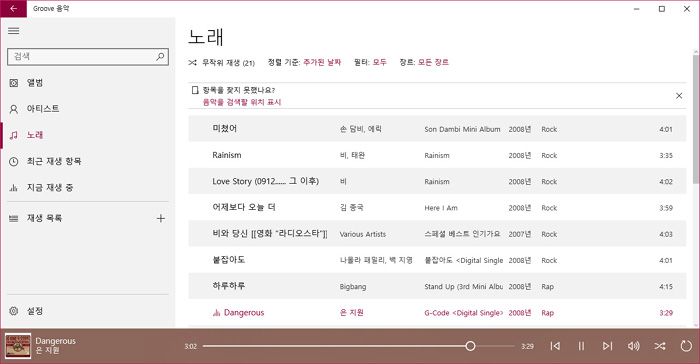Viewport: 700px width, 364px height.
Task: Add a new playlist with plus icon
Action: coord(161,218)
